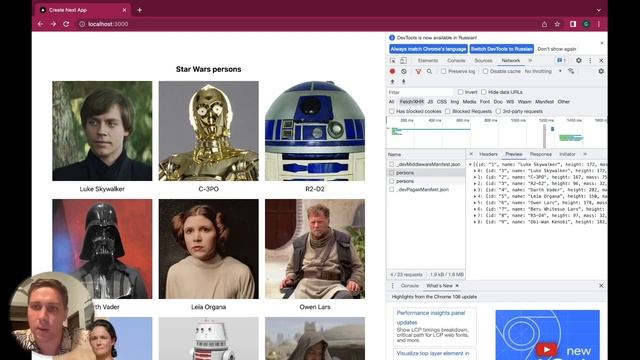Import a HAR file with the upload arrow
Viewport: 640px width, 360px height.
(393, 82)
